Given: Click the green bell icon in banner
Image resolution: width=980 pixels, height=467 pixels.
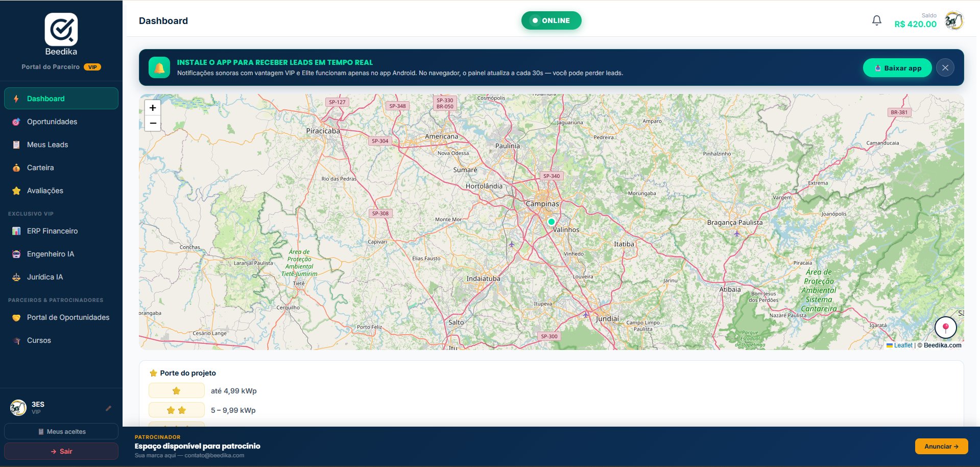Looking at the screenshot, I should [159, 67].
